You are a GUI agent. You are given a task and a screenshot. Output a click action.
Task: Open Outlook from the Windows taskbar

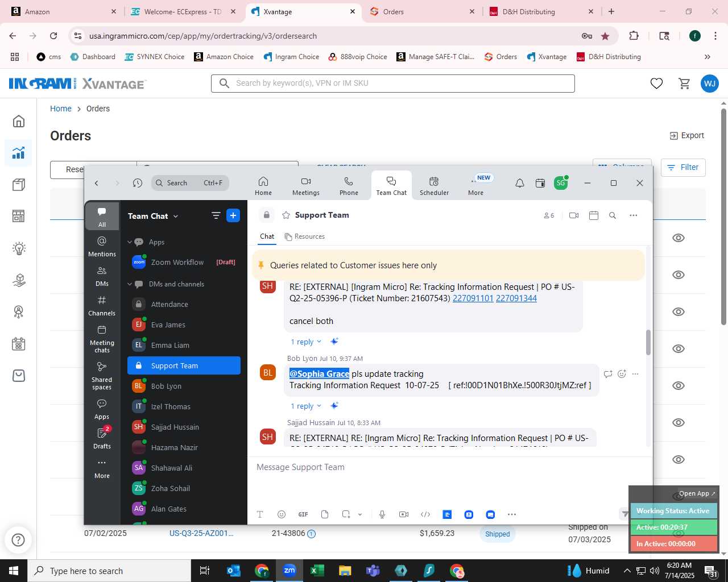234,571
